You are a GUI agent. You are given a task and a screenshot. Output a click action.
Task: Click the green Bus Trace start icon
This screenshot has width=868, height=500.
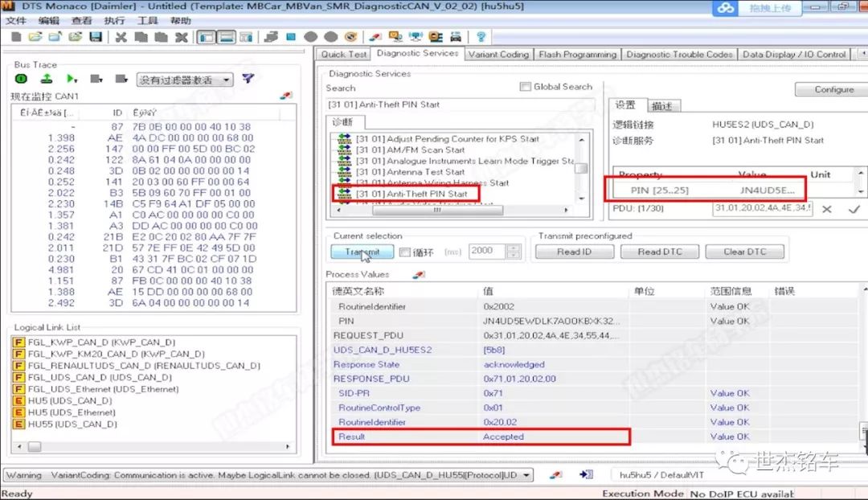[x=21, y=79]
